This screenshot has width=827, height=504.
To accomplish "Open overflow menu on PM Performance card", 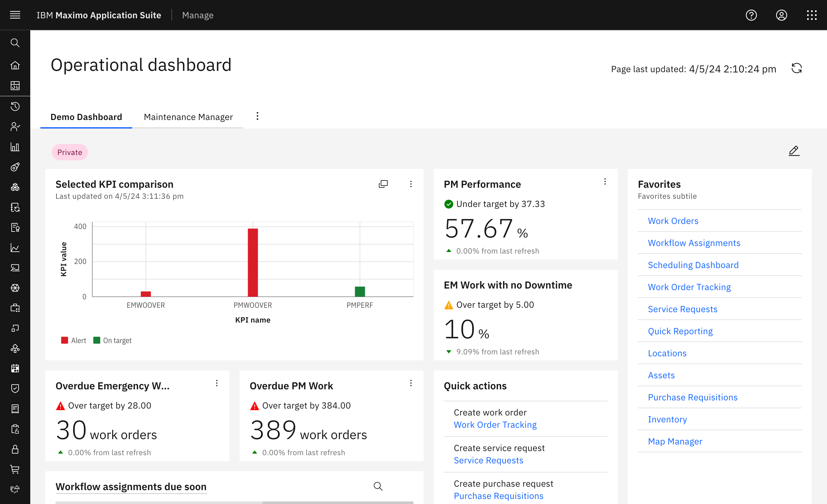I will coord(605,181).
